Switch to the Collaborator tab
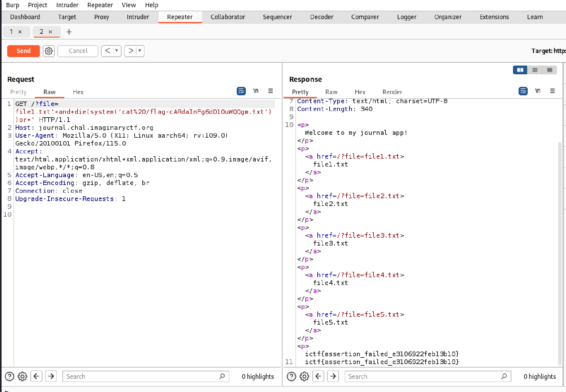The image size is (566, 392). [228, 17]
